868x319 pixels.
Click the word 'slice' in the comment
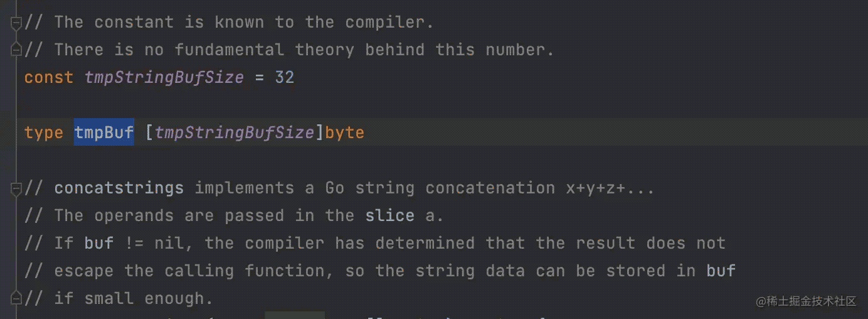pyautogui.click(x=389, y=215)
